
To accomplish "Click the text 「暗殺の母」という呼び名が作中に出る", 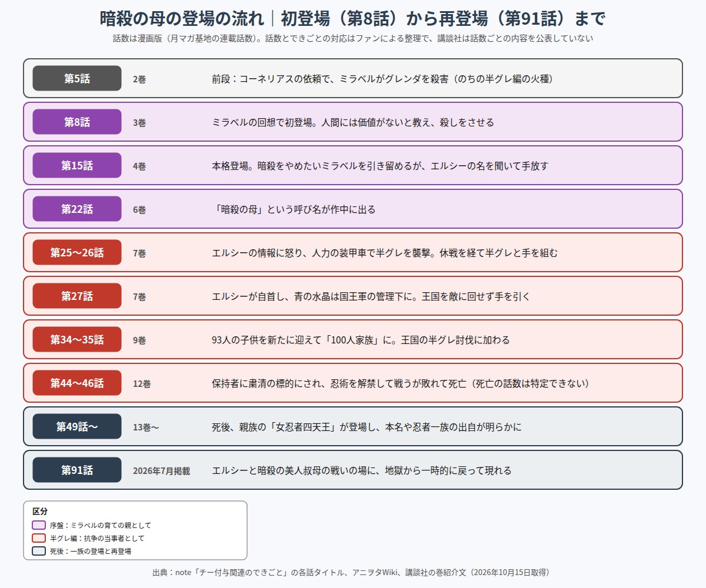I will click(x=294, y=209).
